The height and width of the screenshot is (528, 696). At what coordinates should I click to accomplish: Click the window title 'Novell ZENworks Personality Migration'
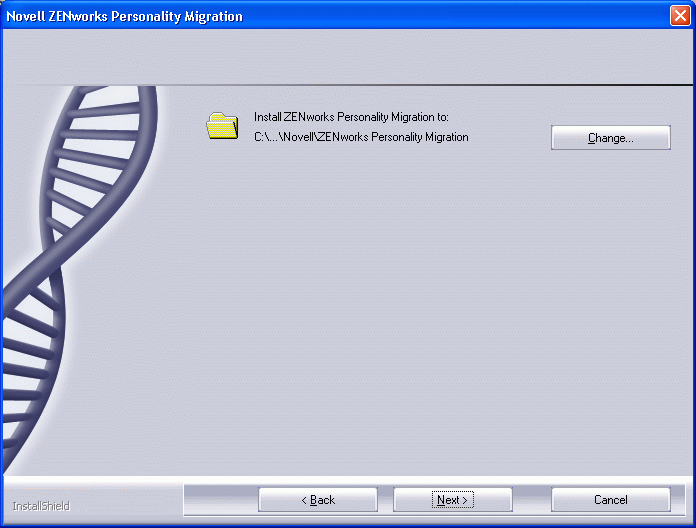click(124, 16)
